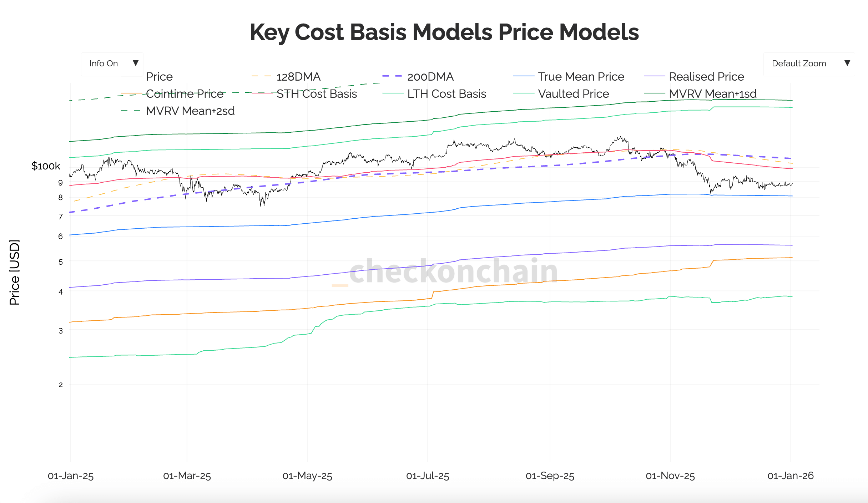The height and width of the screenshot is (503, 868).
Task: Expand the Info On selector arrow
Action: (x=136, y=62)
